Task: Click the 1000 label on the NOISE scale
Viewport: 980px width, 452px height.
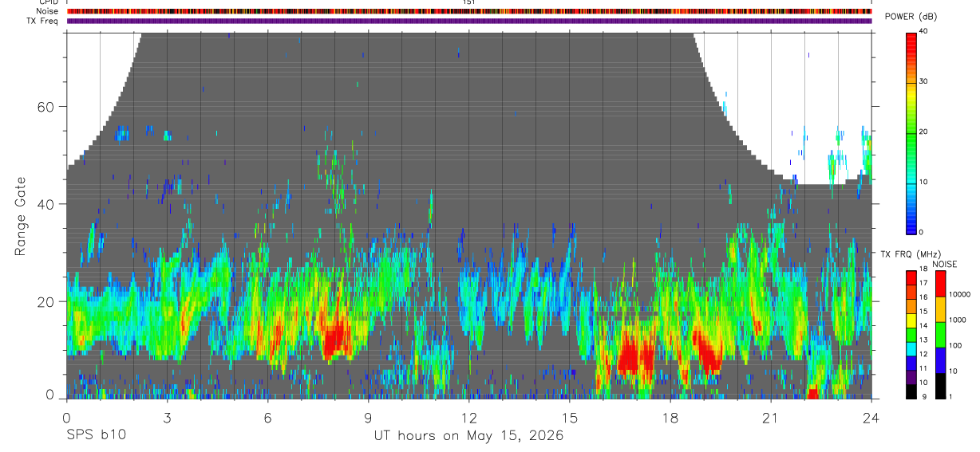Action: pyautogui.click(x=958, y=320)
